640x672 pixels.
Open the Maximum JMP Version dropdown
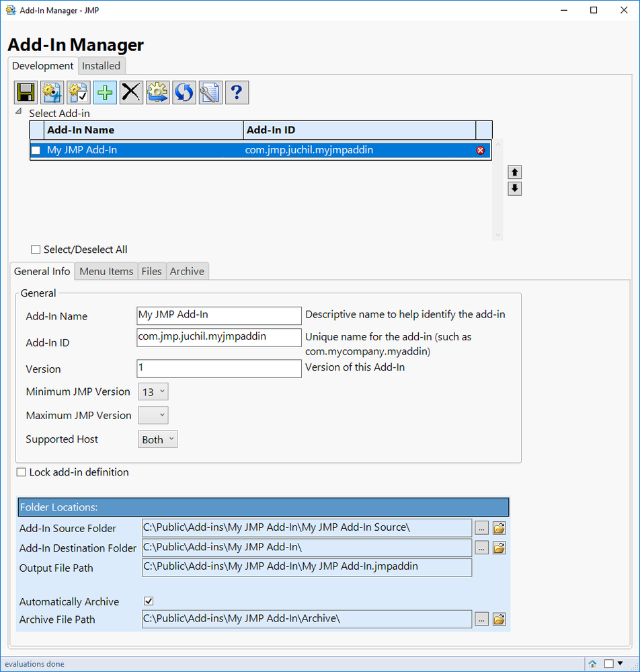tap(153, 415)
